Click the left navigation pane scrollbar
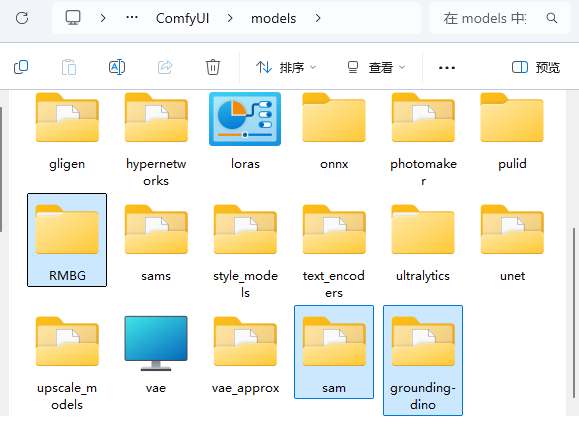 click(x=1, y=170)
